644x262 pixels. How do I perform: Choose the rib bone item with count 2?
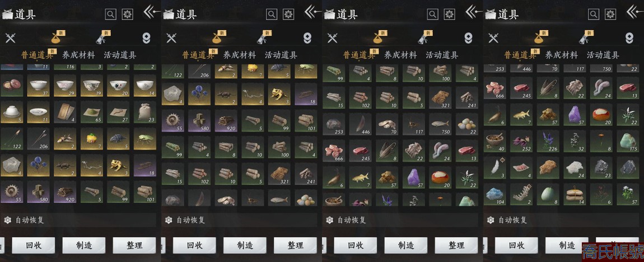521,194
